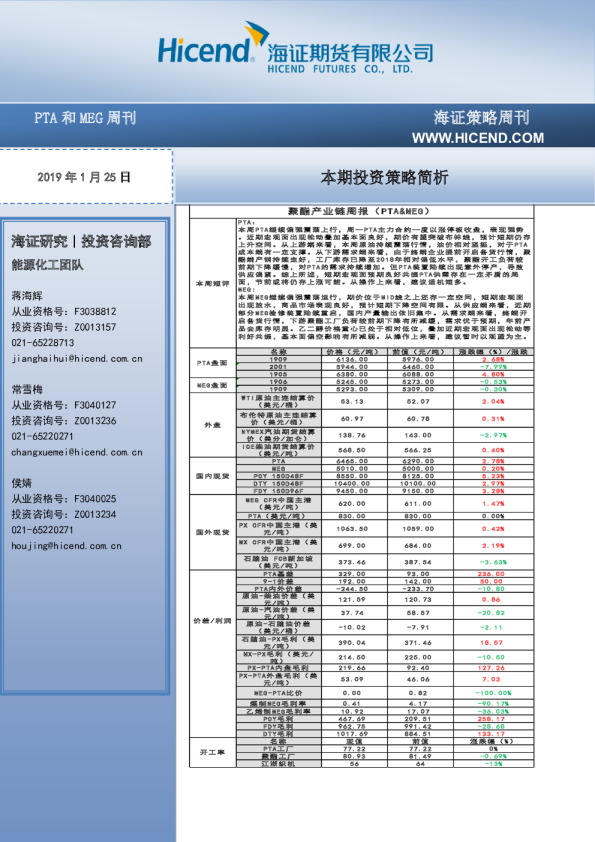Click the Hicend company logo
595x842 pixels.
pos(212,43)
